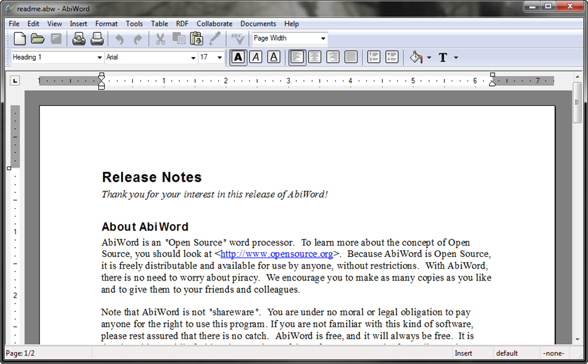Screen dimensions: 588x364
Task: Toggle bulleted list
Action: point(392,58)
